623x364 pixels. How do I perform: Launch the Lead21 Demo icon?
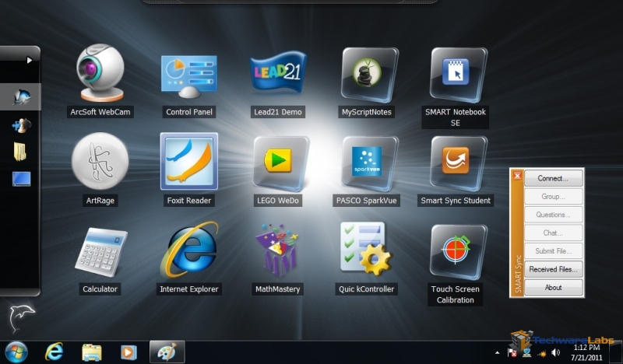click(278, 72)
